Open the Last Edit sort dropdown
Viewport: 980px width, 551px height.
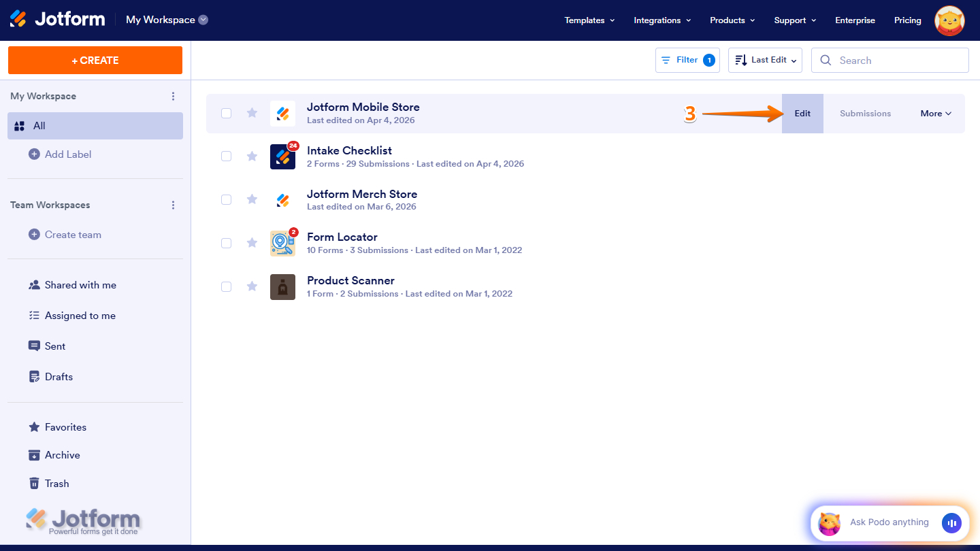coord(765,60)
